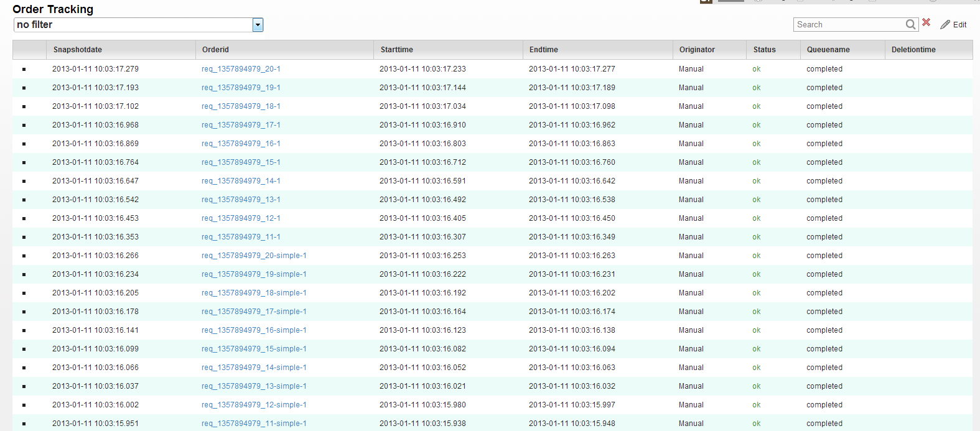Select endtime 2013-01-11 10:03:17.098
This screenshot has height=431, width=980.
pyautogui.click(x=572, y=106)
